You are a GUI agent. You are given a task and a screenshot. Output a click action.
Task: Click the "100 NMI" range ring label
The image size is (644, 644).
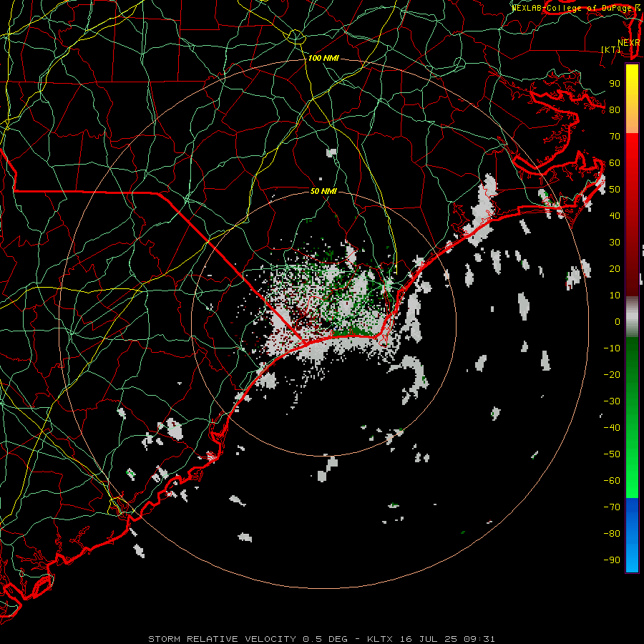(323, 59)
